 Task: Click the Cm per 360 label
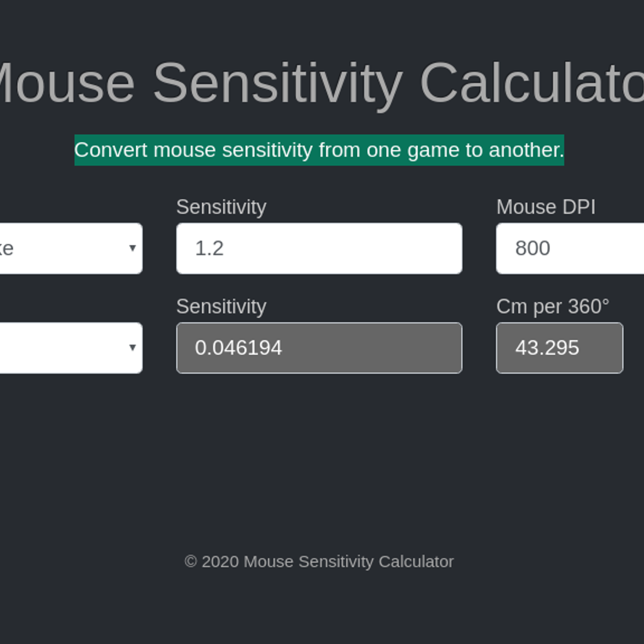[553, 306]
